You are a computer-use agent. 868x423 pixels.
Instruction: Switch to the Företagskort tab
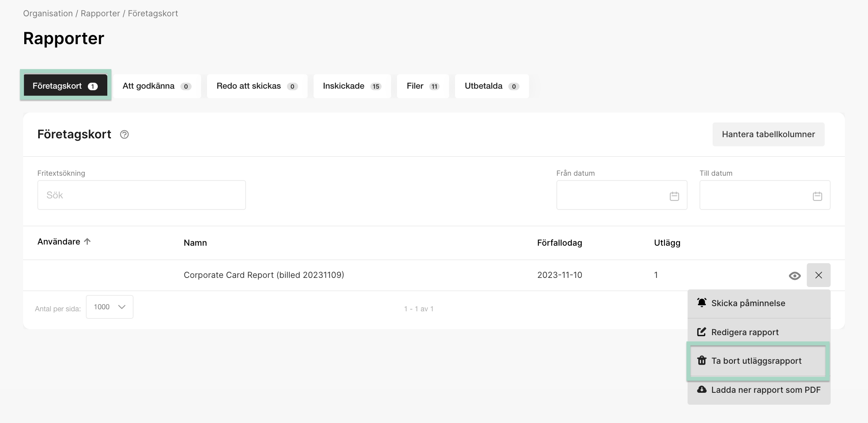[x=66, y=86]
